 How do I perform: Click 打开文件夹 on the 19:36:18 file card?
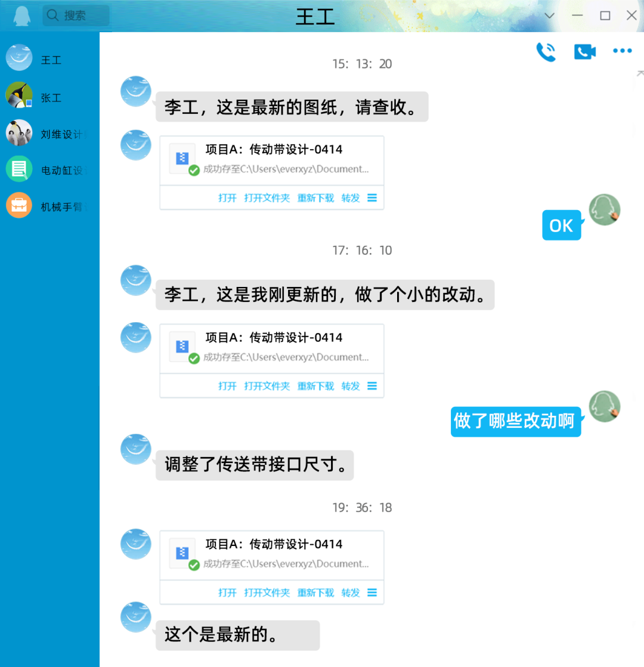click(267, 592)
